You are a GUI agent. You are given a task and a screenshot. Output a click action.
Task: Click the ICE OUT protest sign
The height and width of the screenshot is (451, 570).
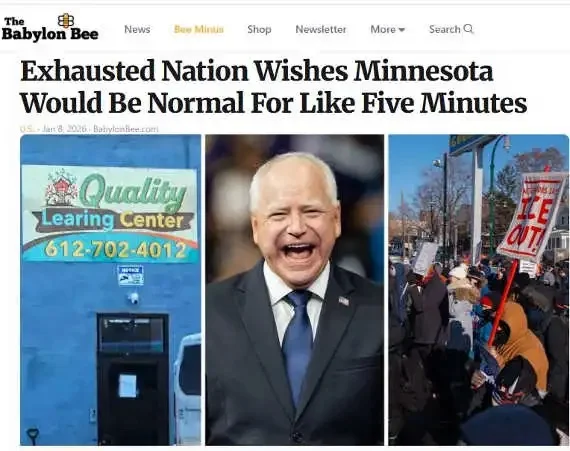point(531,217)
